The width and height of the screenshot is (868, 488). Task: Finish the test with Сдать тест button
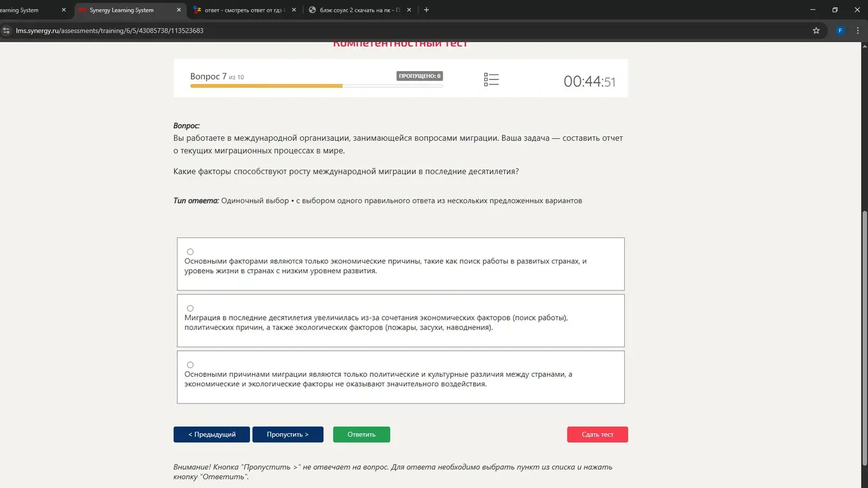point(597,434)
